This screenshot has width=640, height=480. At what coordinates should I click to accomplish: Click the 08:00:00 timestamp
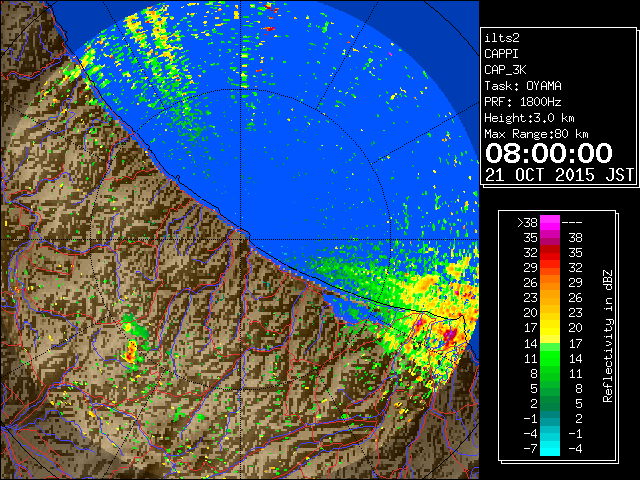pyautogui.click(x=549, y=153)
